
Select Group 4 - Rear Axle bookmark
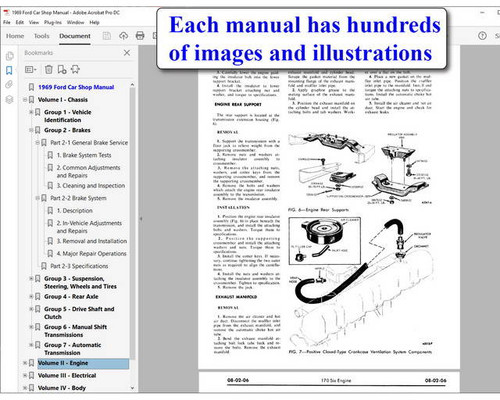(x=71, y=297)
